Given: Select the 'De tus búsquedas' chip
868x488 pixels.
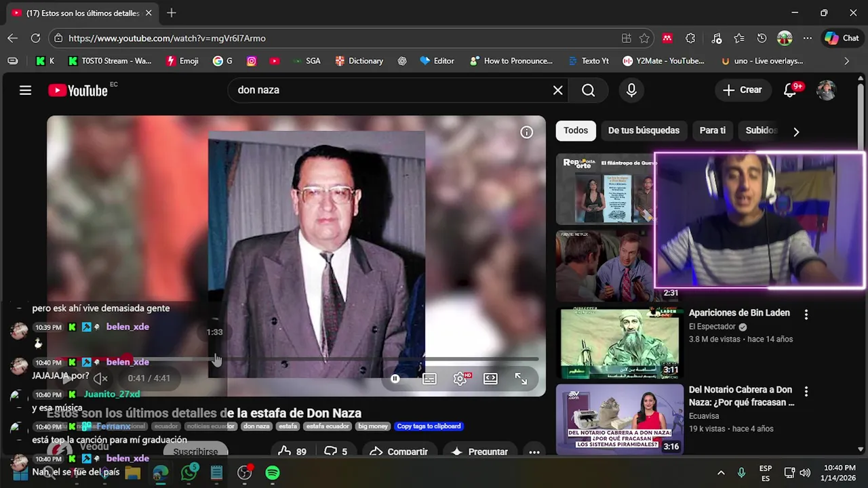Looking at the screenshot, I should 644,130.
